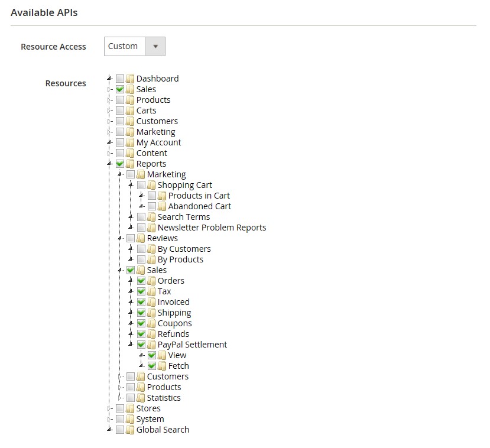Click the folder icon next to Abandoned Cart
Viewport: 490px width, 448px height.
(x=162, y=206)
